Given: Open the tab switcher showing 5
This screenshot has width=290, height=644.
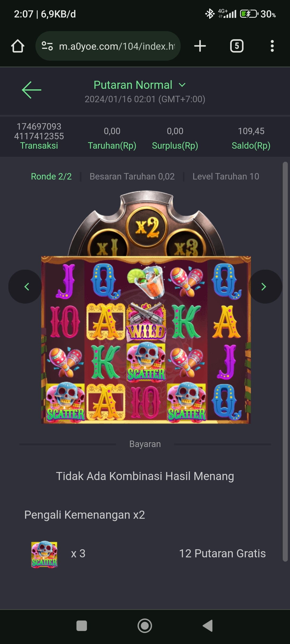Looking at the screenshot, I should click(237, 46).
